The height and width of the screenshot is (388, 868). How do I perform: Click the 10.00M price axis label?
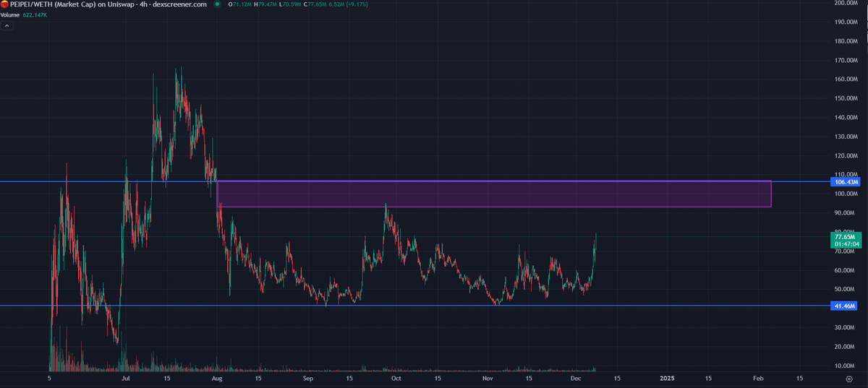pos(846,366)
